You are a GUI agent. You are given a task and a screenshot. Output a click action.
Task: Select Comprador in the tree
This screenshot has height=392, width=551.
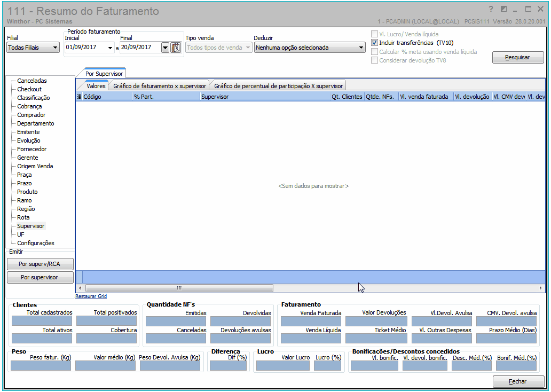click(32, 115)
